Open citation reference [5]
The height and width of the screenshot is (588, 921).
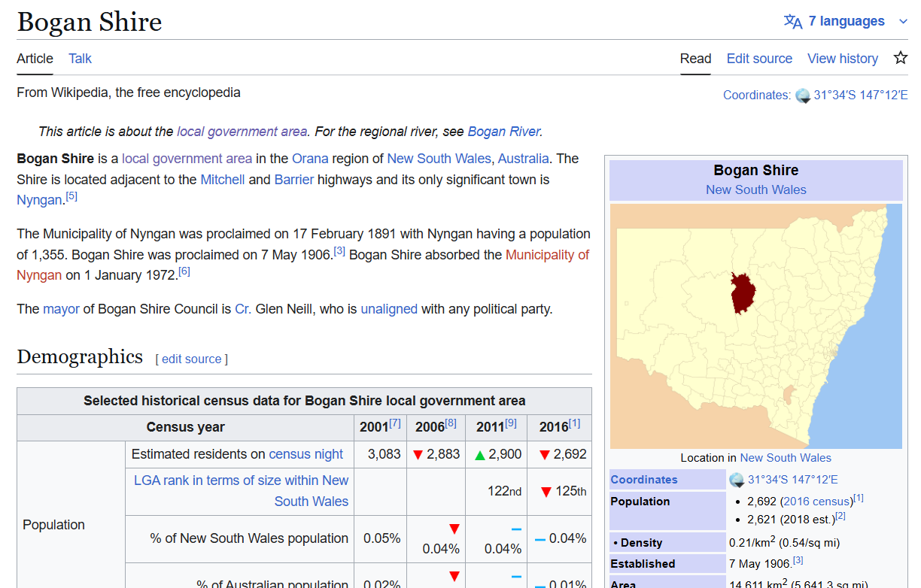pyautogui.click(x=71, y=196)
